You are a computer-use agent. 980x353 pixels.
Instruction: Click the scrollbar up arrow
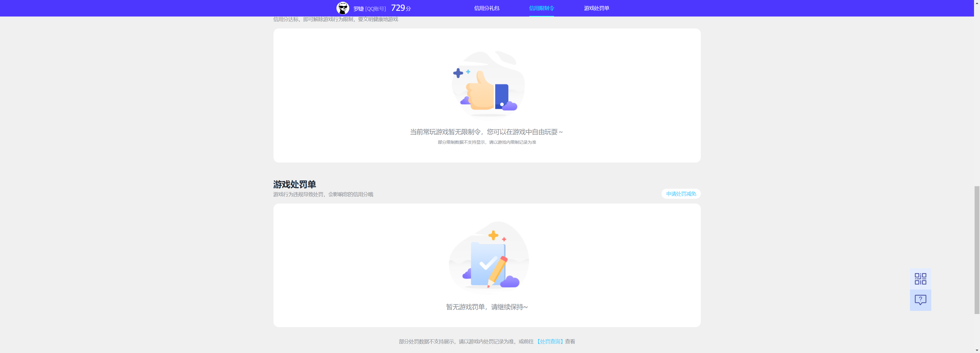977,3
